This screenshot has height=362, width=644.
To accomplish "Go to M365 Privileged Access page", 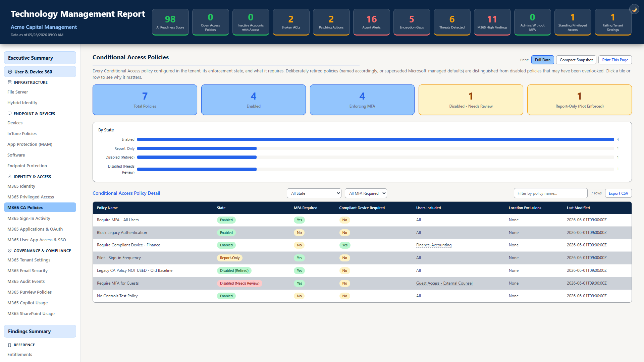I will [x=31, y=197].
